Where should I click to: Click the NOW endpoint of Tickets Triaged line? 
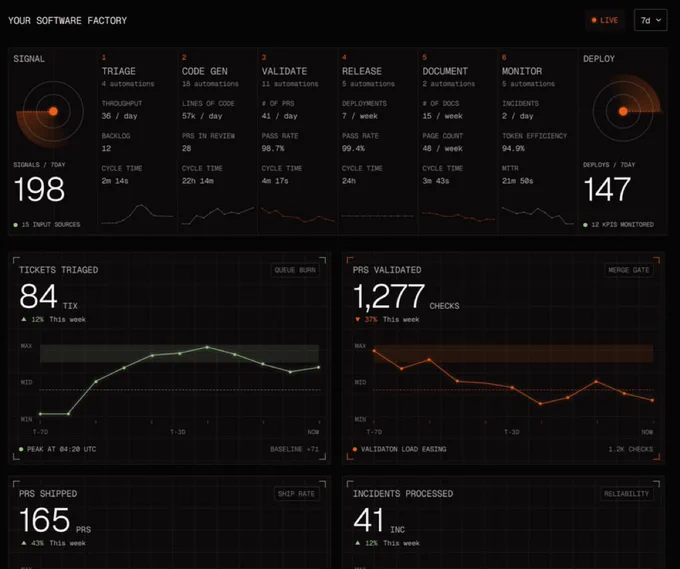(x=319, y=367)
